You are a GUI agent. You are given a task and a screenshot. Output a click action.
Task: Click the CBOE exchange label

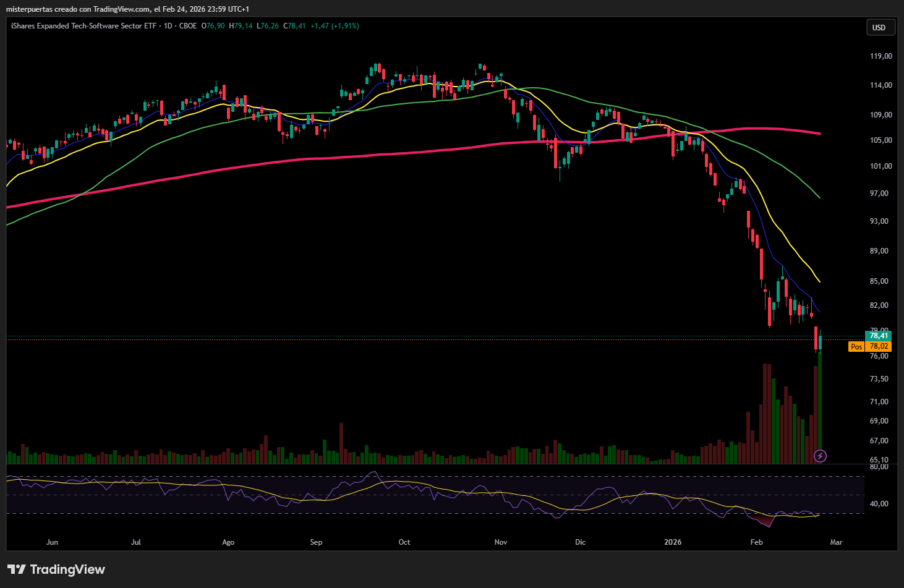188,26
